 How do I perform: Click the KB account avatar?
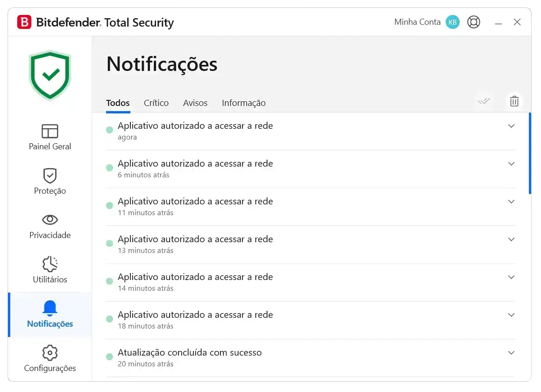(x=453, y=22)
